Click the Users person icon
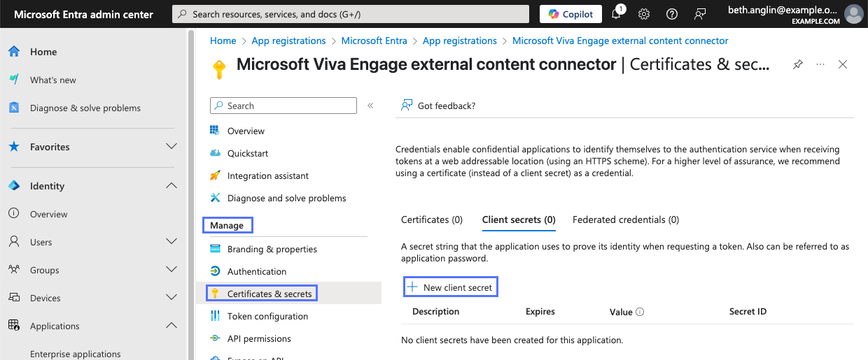868x360 pixels. (14, 242)
